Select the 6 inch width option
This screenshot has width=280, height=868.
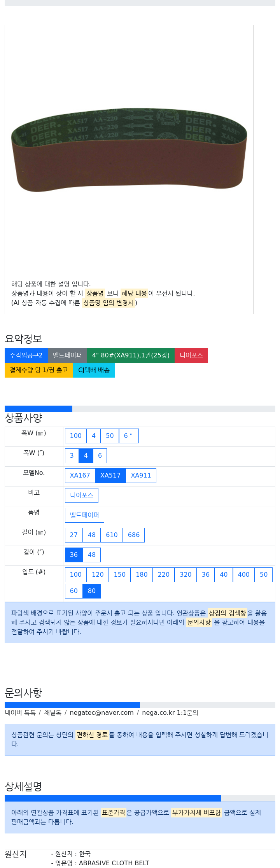tap(129, 436)
